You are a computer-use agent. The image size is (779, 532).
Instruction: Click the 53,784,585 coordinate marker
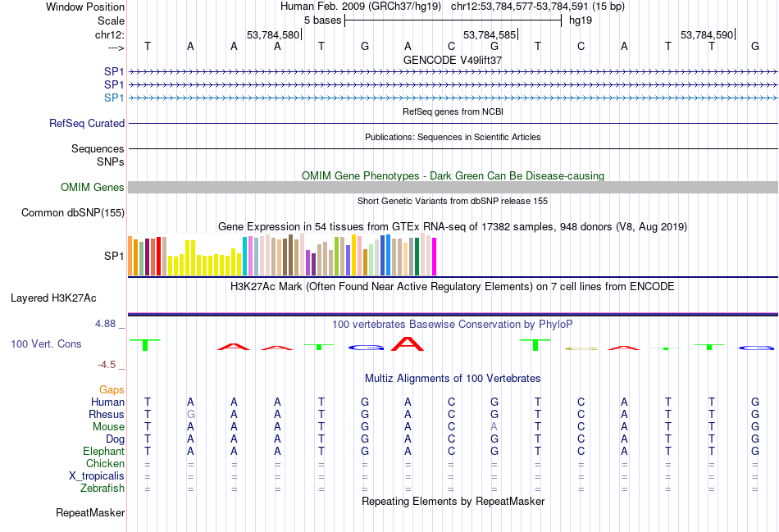click(490, 34)
